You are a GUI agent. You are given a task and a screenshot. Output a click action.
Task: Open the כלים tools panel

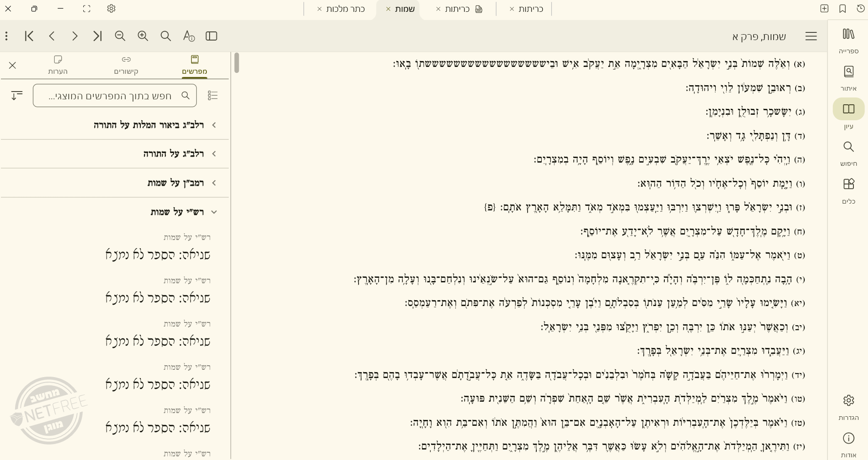click(847, 190)
